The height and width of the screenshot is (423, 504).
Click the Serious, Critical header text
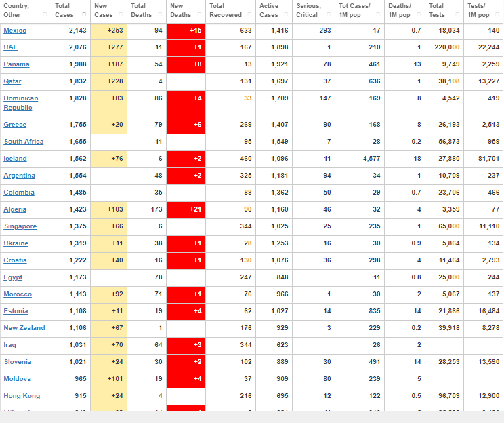click(308, 10)
